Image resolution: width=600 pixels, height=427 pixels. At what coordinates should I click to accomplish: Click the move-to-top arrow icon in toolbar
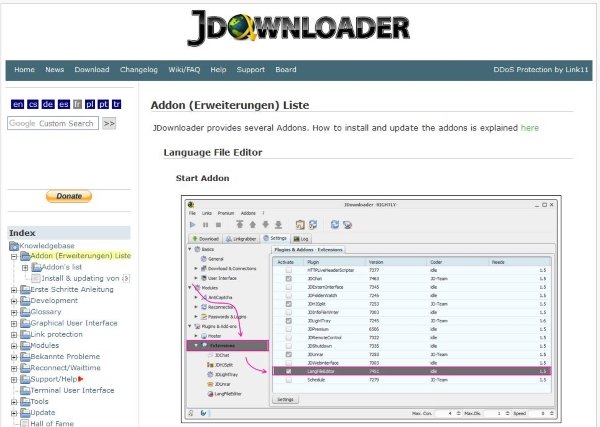click(x=240, y=225)
